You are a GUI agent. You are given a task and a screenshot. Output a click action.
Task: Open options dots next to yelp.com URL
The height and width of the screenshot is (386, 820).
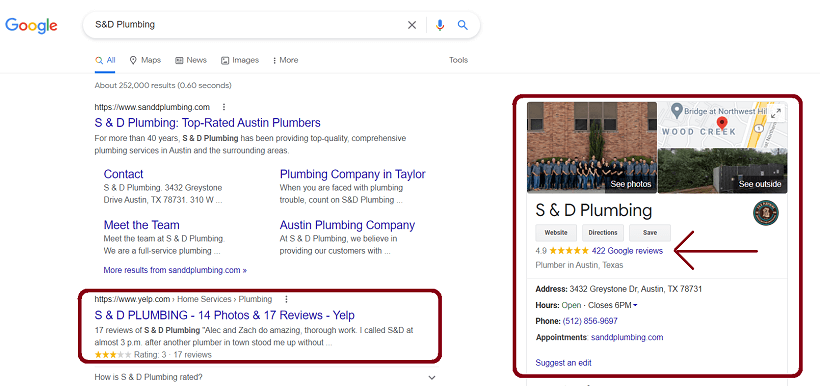[x=286, y=299]
